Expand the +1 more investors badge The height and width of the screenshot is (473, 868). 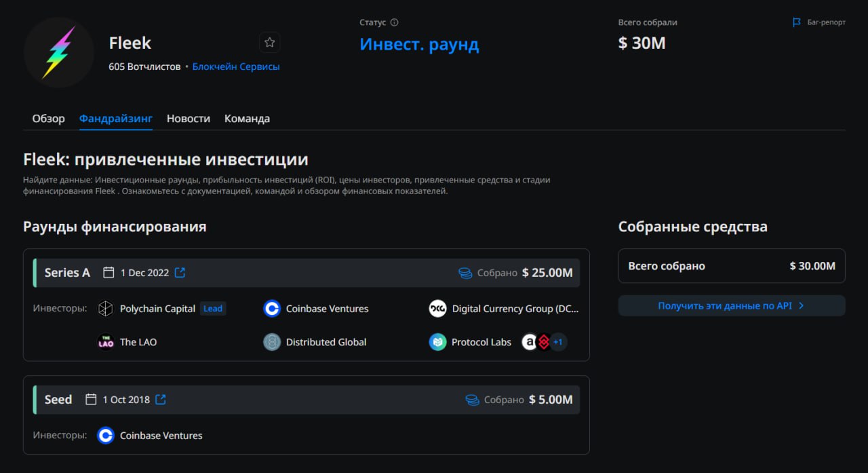[558, 342]
